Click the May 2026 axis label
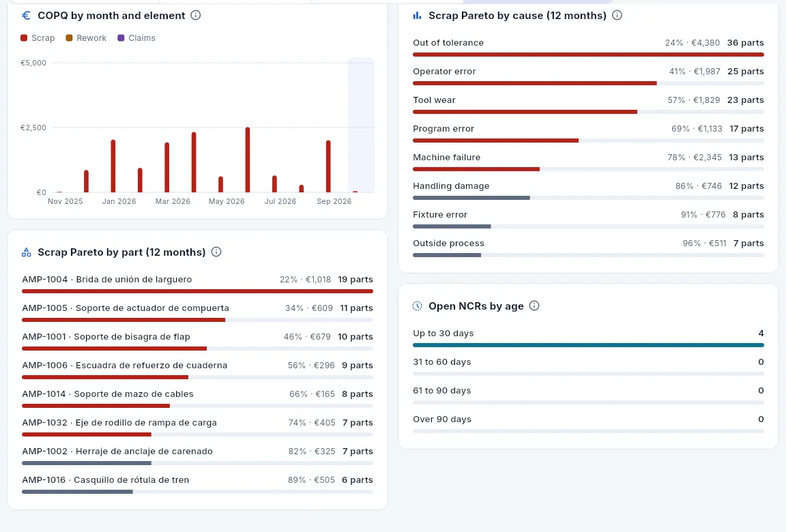Viewport: 786px width, 532px height. [x=227, y=201]
